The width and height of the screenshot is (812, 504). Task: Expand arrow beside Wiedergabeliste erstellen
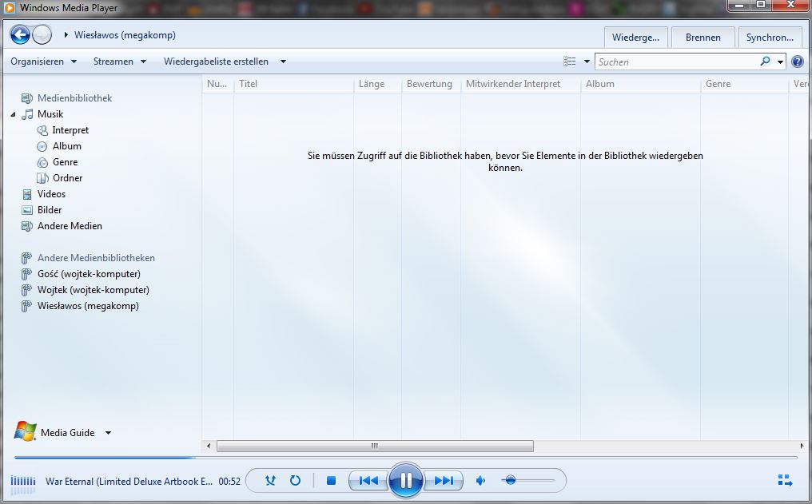(x=283, y=62)
